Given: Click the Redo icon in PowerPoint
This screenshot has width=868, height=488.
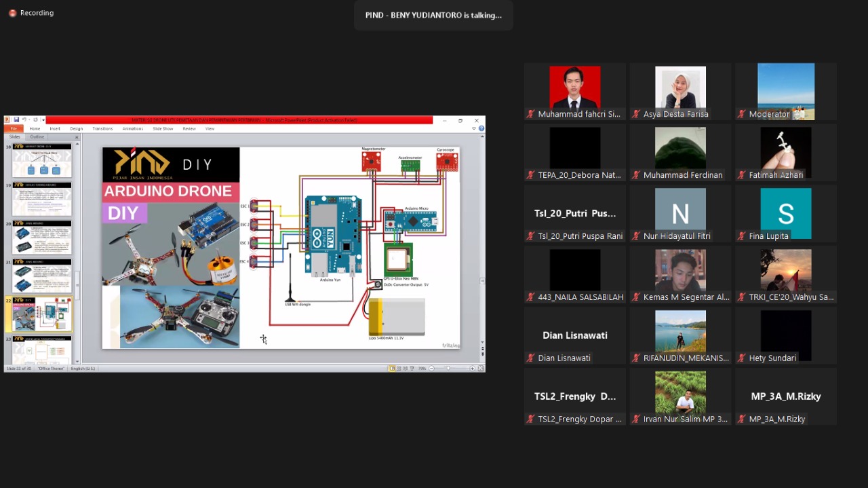Looking at the screenshot, I should tap(35, 120).
